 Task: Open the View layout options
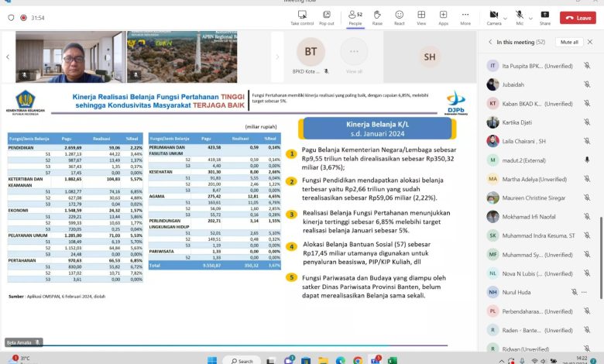421,16
